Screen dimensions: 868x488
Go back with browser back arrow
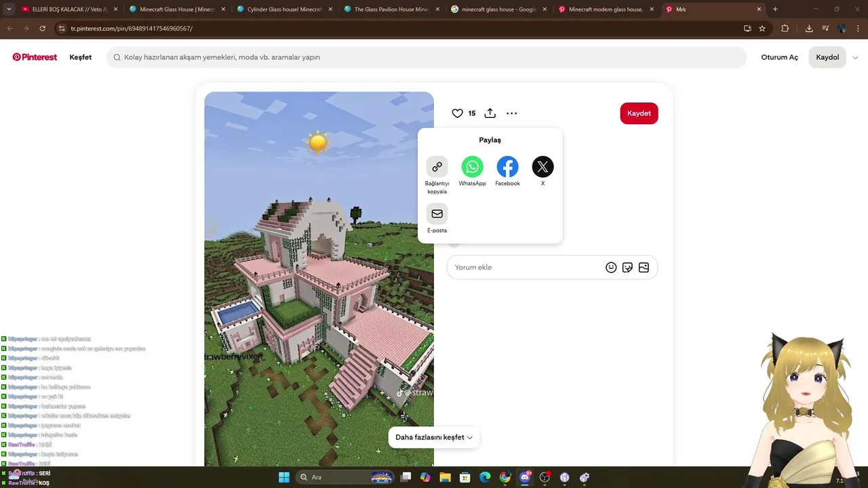click(x=10, y=28)
